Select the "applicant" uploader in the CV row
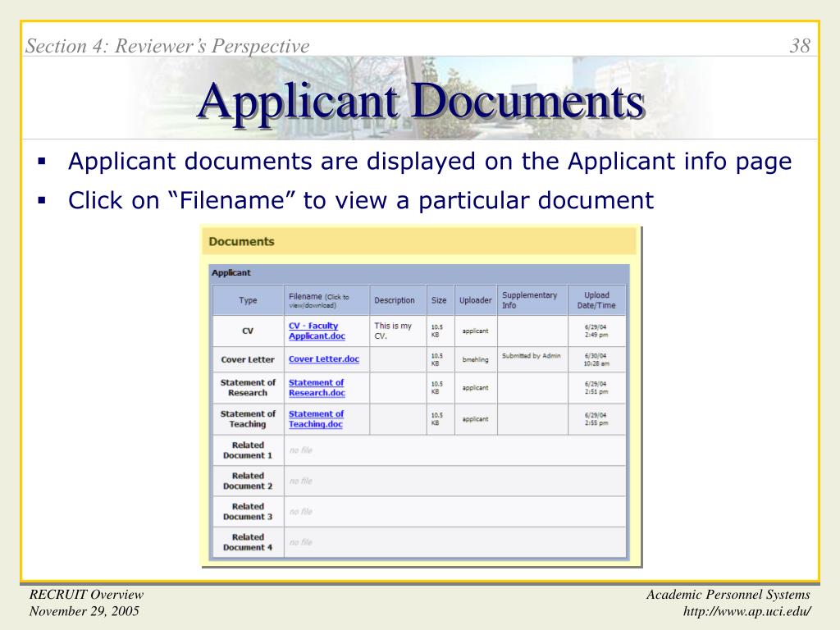Screen dimensions: 840x630 point(476,331)
